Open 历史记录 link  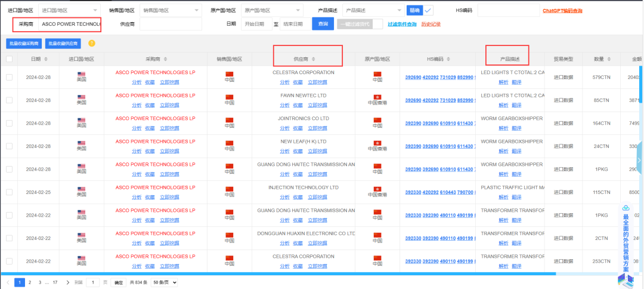point(431,24)
